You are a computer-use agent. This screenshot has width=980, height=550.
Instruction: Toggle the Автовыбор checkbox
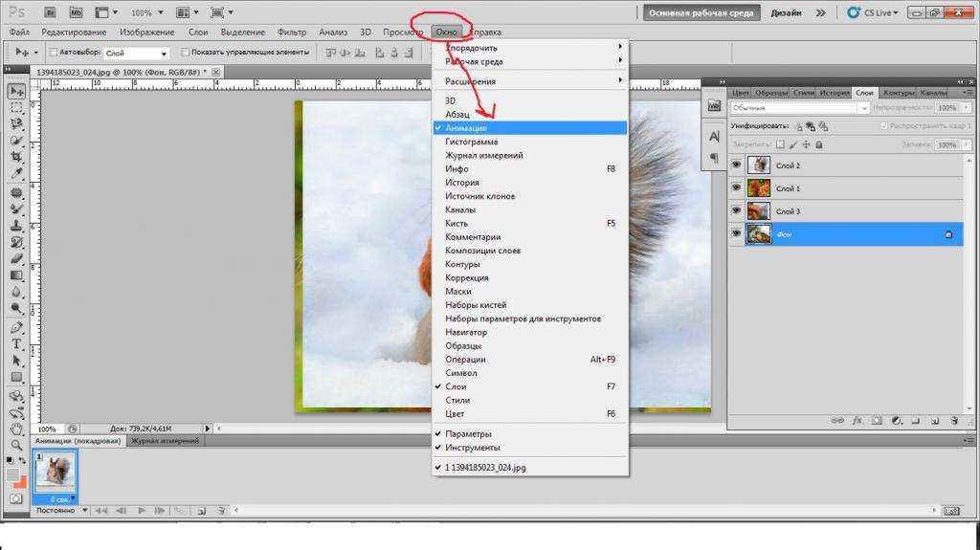(54, 53)
